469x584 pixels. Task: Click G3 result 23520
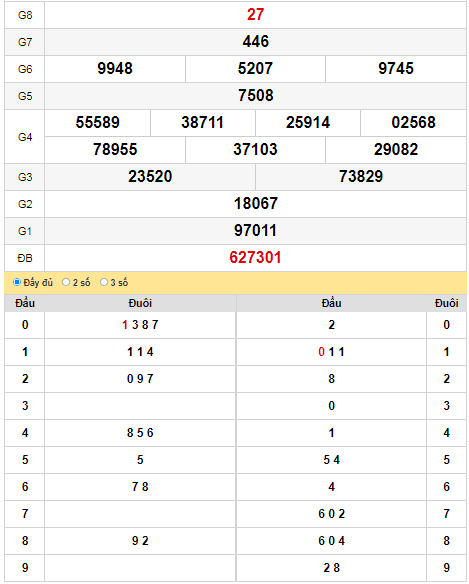[150, 177]
